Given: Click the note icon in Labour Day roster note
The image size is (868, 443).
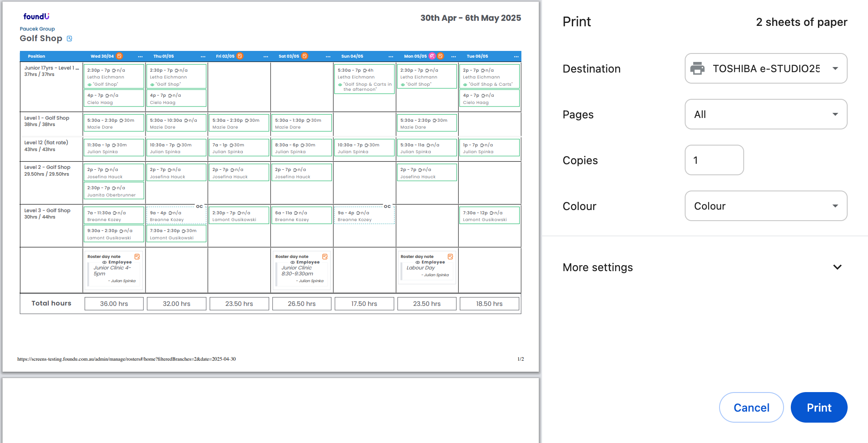Looking at the screenshot, I should pos(450,257).
